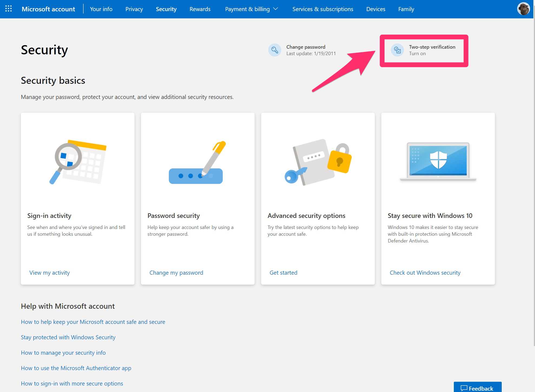The width and height of the screenshot is (535, 392).
Task: Click the Password security pen illustration
Action: coord(197,162)
